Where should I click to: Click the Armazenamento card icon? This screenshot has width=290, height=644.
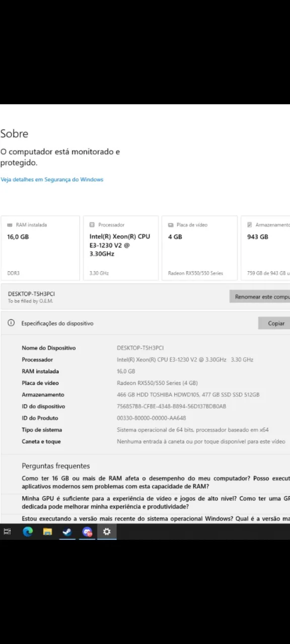(250, 225)
